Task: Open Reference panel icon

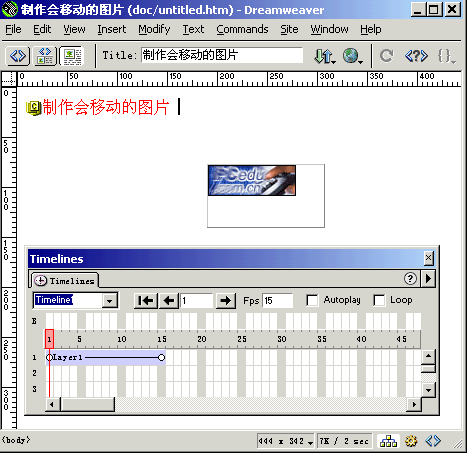Action: 416,56
